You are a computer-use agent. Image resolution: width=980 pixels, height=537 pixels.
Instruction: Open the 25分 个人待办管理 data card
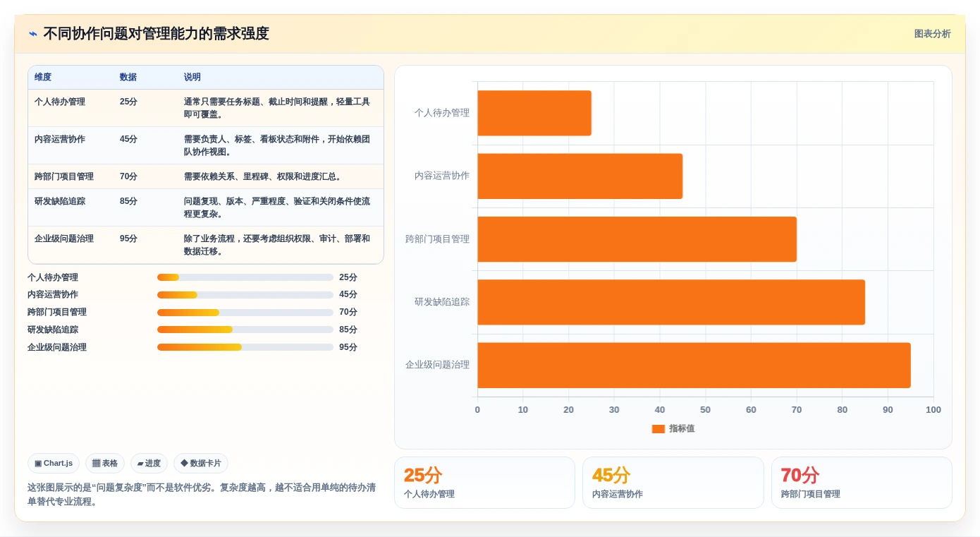(485, 483)
